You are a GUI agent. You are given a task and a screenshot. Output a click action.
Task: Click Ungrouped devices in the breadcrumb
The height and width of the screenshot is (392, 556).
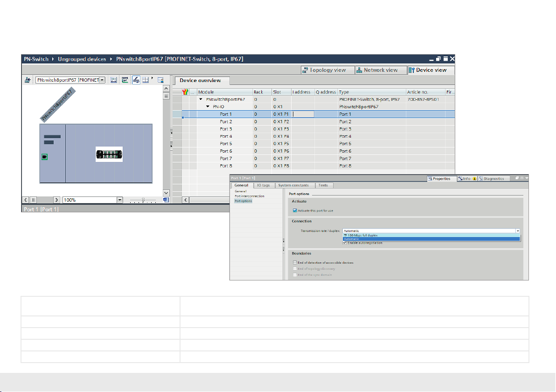[x=82, y=59]
